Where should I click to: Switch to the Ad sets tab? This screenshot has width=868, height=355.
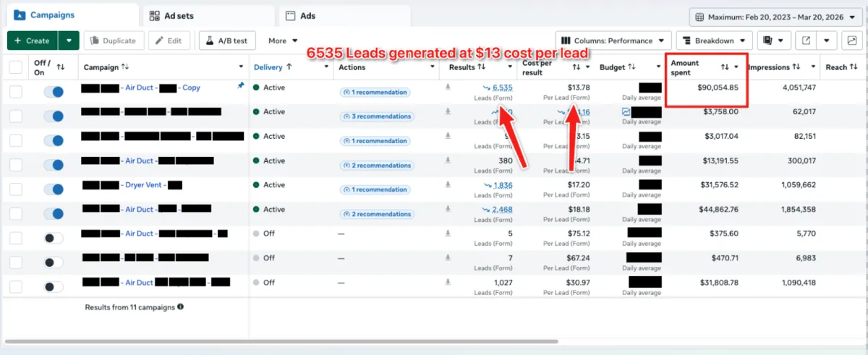coord(208,15)
